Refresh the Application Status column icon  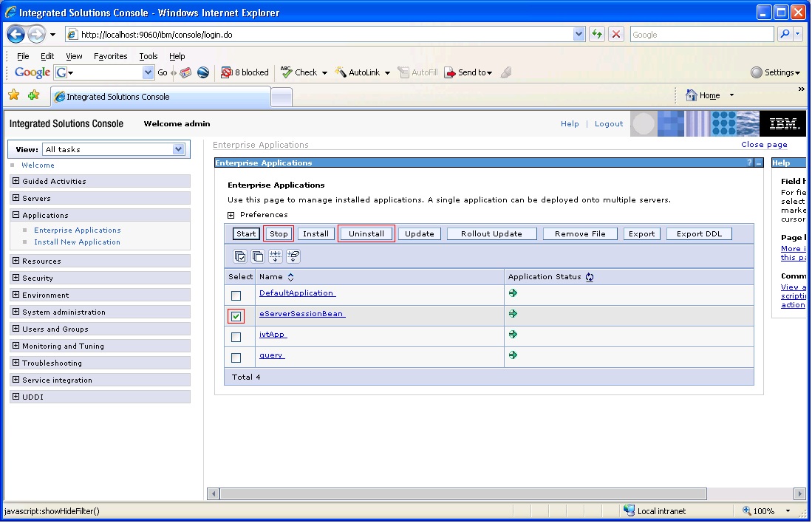point(590,277)
